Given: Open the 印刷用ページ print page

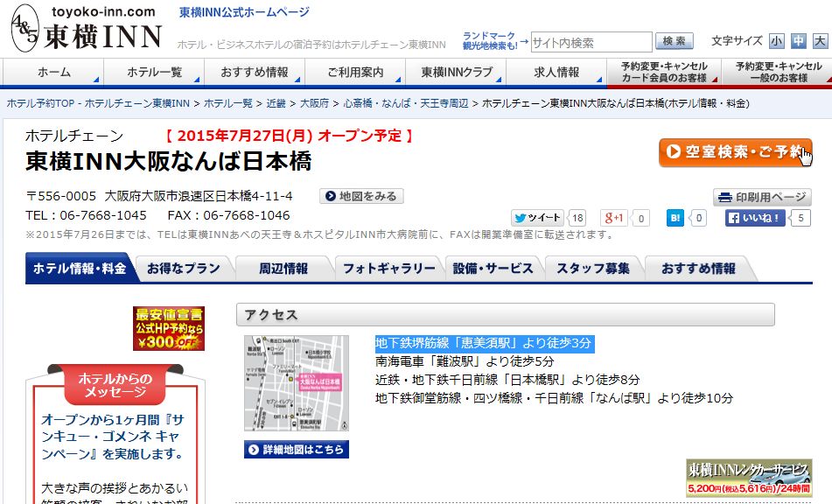Looking at the screenshot, I should [x=762, y=198].
